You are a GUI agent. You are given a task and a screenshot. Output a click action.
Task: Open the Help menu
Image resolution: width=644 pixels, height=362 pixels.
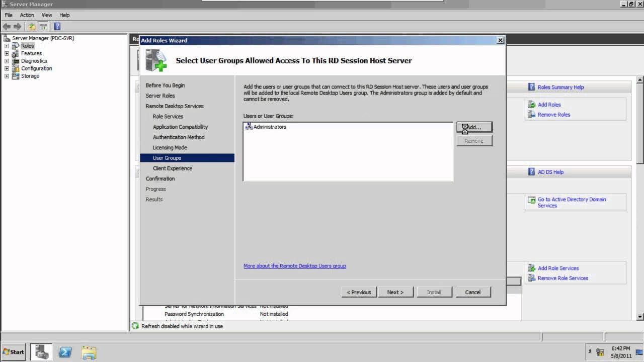pos(64,15)
